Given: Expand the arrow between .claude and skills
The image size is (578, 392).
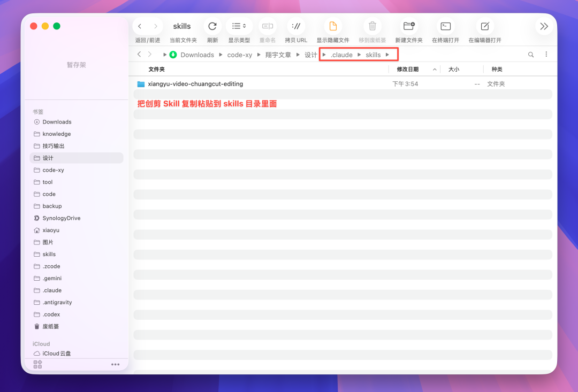Looking at the screenshot, I should pyautogui.click(x=359, y=55).
